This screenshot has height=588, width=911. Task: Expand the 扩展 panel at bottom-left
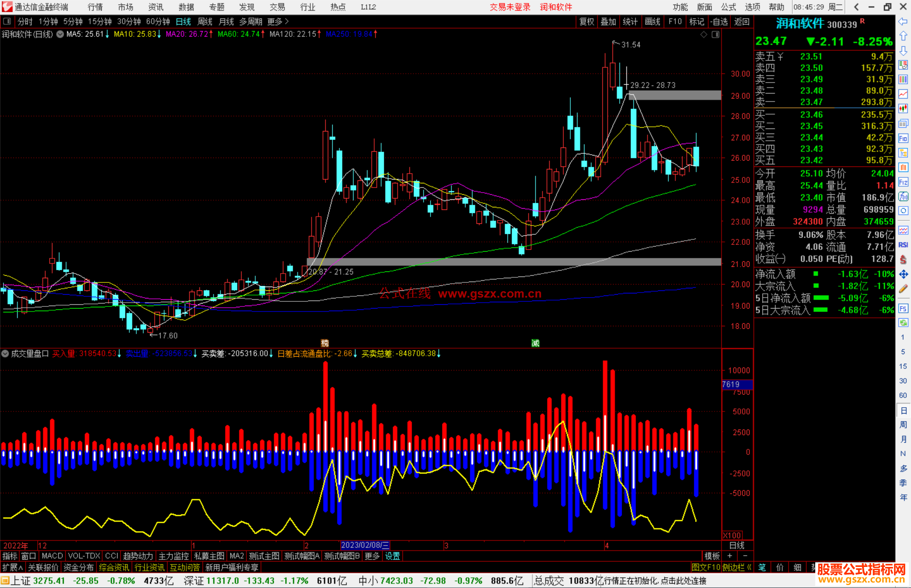13,567
